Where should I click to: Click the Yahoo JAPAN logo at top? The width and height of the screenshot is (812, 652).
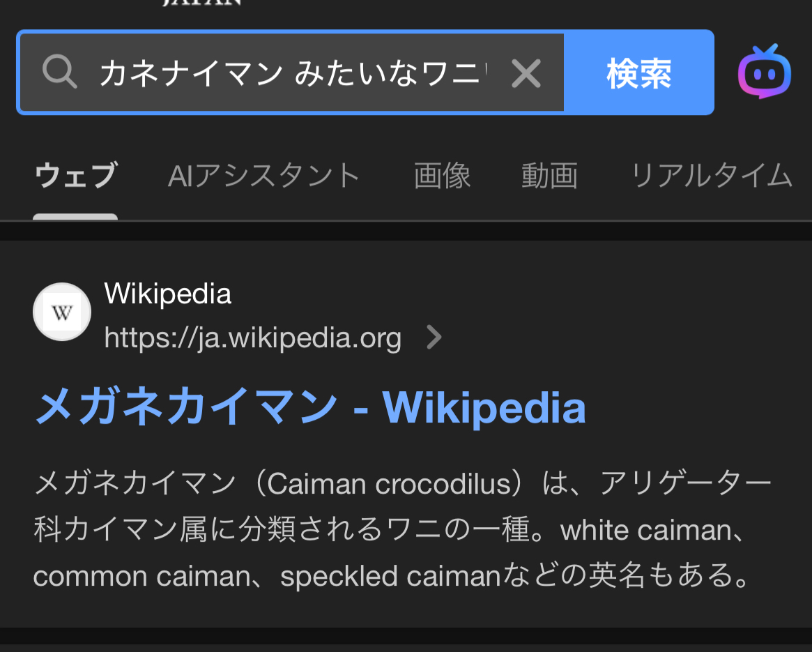click(x=202, y=3)
